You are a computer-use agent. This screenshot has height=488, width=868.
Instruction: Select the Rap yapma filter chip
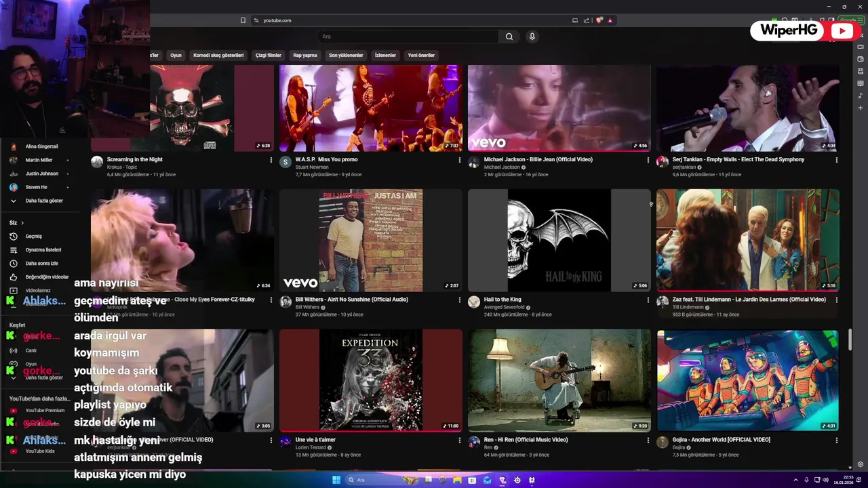click(305, 56)
